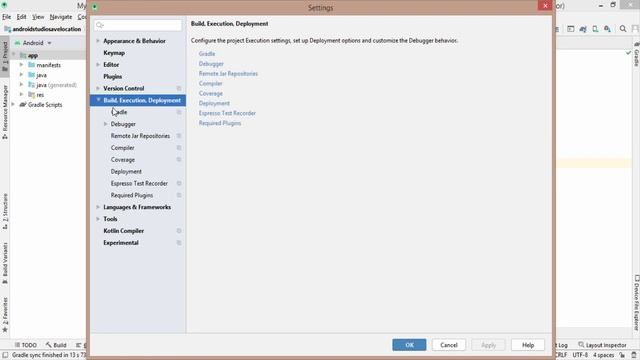Confirm settings with the OK button
The height and width of the screenshot is (360, 640).
(409, 345)
